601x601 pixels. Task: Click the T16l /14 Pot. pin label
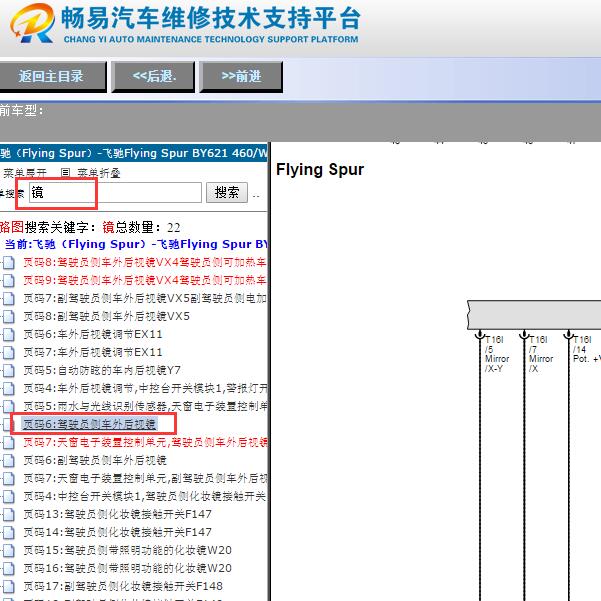586,350
